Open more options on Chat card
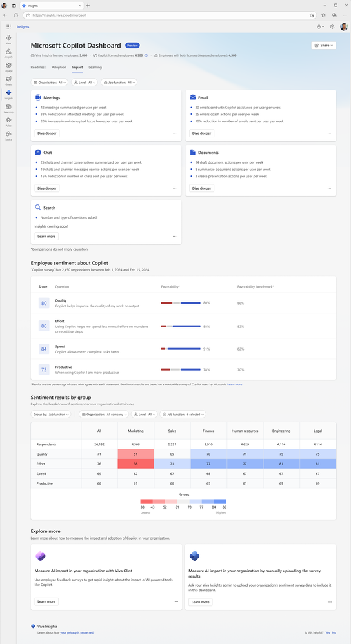Image resolution: width=351 pixels, height=644 pixels. 175,188
